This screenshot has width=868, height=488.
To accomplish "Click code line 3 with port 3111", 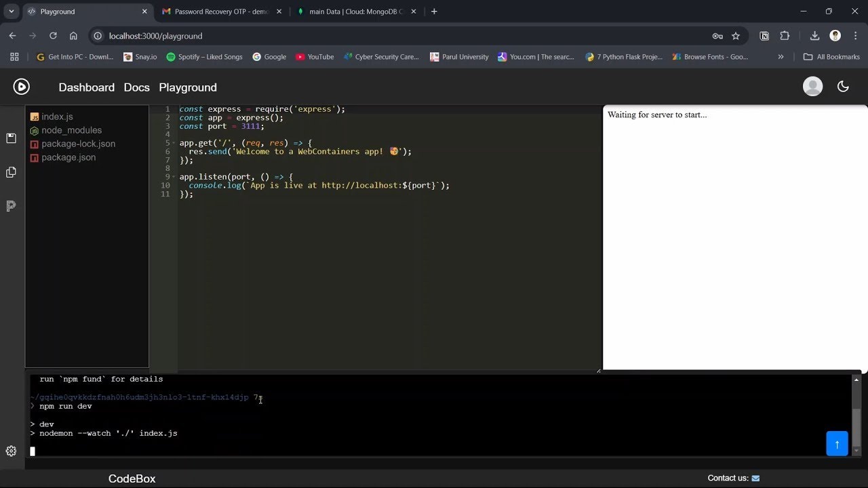I will click(222, 126).
